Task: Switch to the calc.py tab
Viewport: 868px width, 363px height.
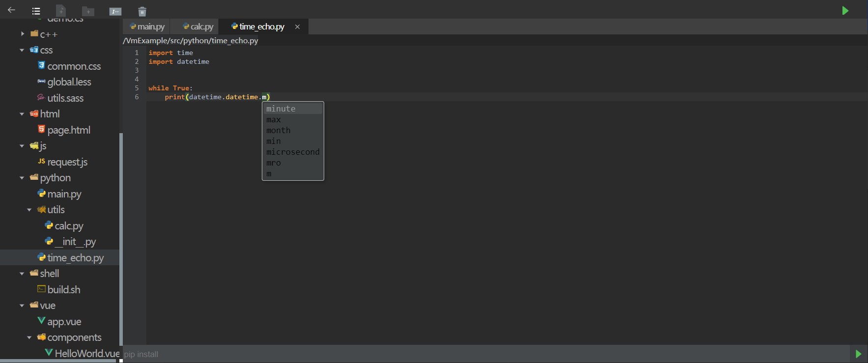Action: point(198,27)
